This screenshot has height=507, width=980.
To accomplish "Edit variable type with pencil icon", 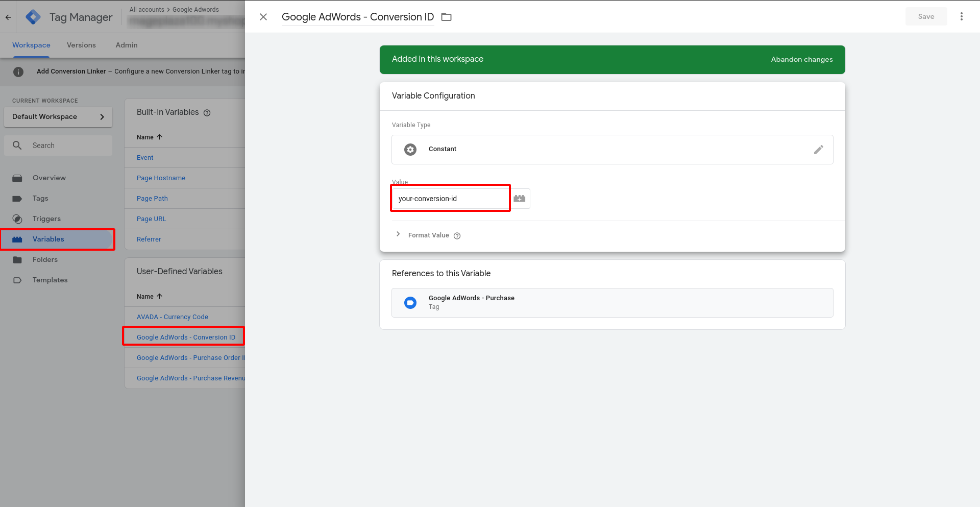I will [818, 150].
